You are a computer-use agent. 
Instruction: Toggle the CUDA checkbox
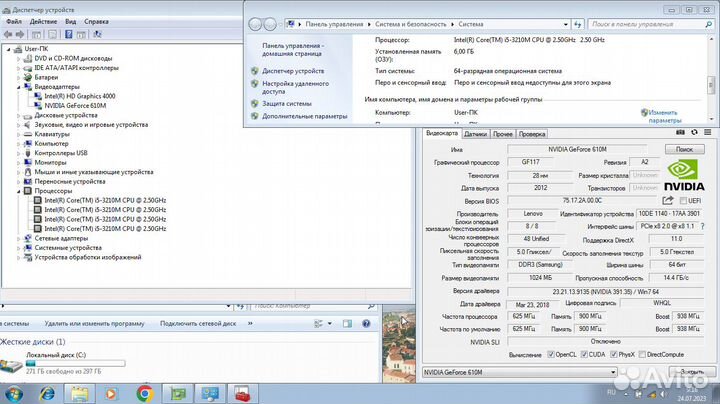click(x=584, y=354)
